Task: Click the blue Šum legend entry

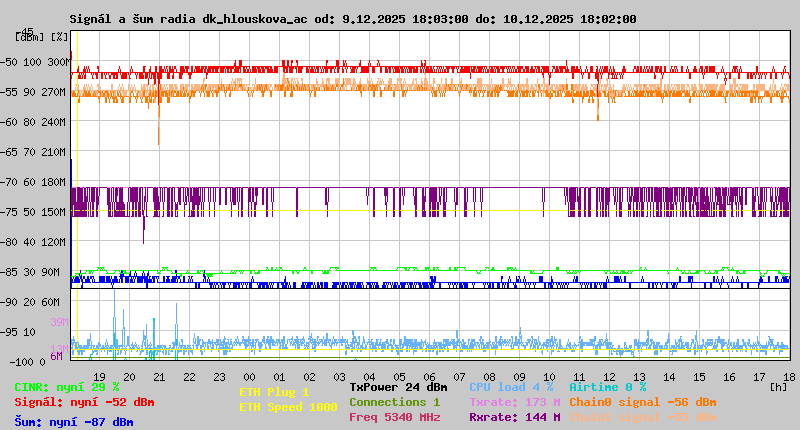Action: coord(74,422)
